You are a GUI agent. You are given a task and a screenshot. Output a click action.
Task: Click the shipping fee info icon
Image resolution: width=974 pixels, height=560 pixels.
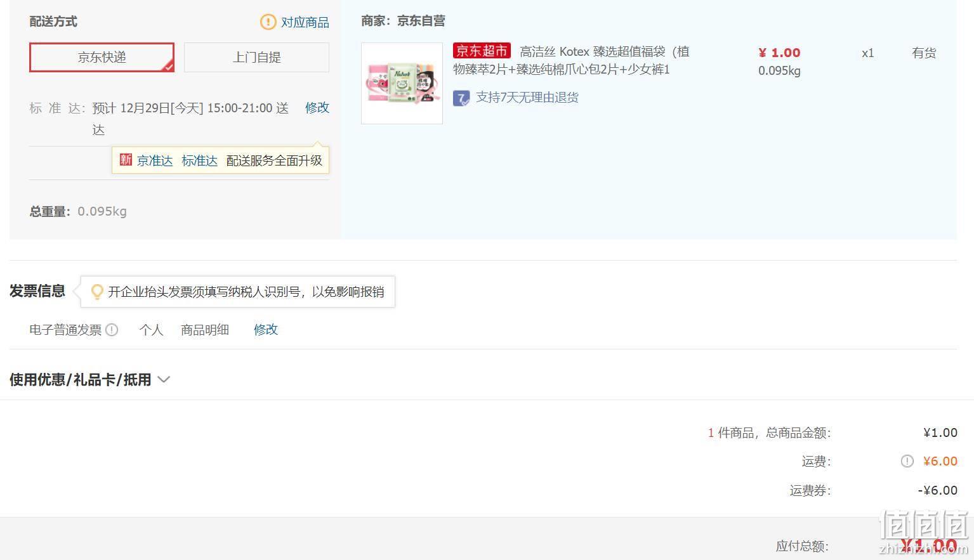click(907, 461)
